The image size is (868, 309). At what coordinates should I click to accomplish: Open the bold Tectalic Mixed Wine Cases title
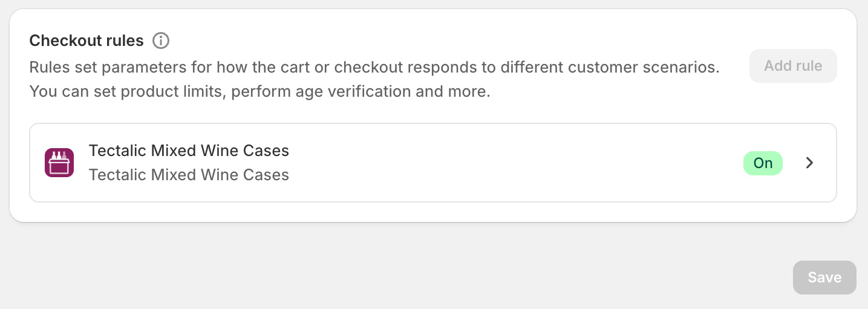pos(189,151)
